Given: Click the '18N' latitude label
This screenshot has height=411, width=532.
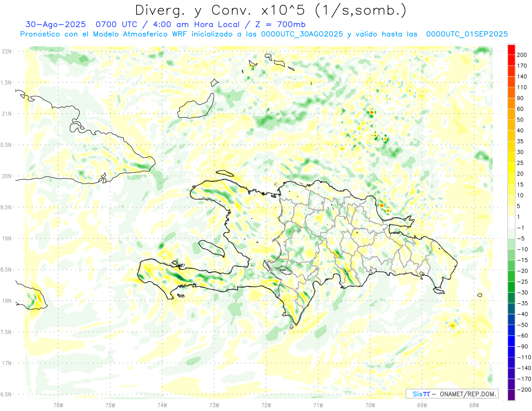Looking at the screenshot, I should tap(7, 301).
